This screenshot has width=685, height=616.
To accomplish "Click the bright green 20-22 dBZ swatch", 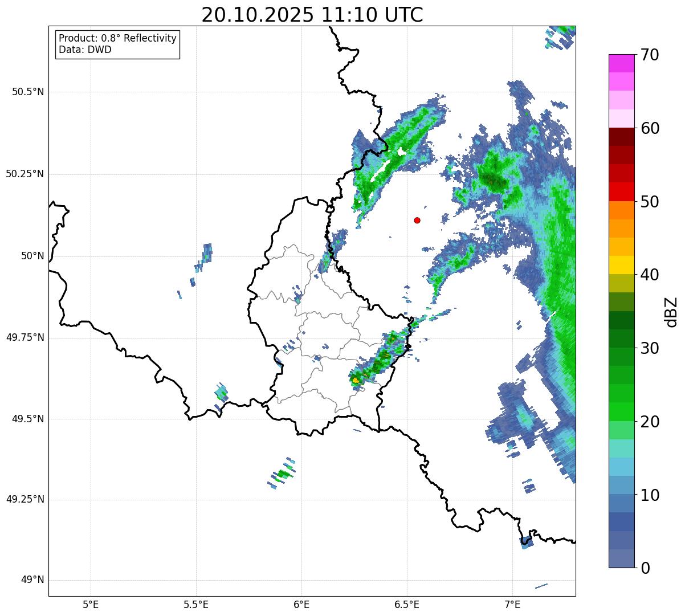I will point(621,411).
